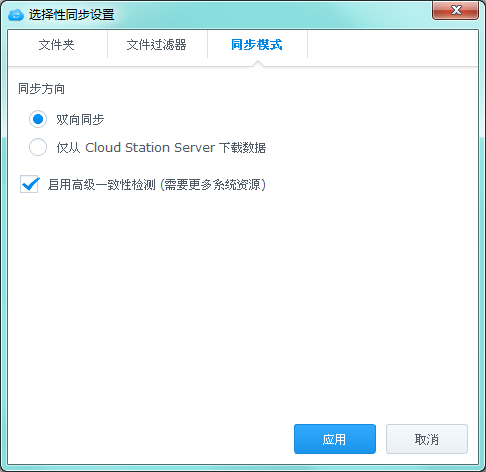
Task: Switch to the 文件夹 tab
Action: pos(57,45)
